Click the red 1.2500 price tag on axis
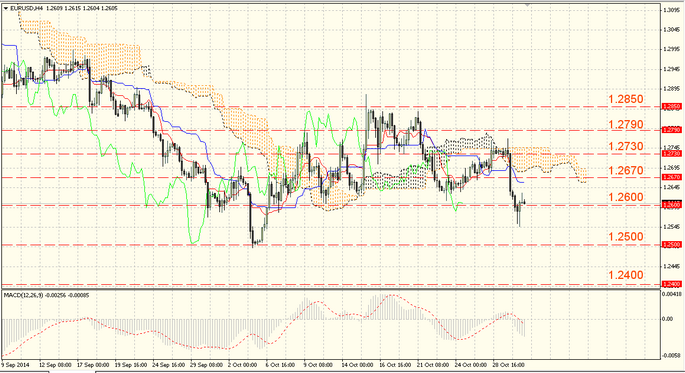 pyautogui.click(x=672, y=245)
